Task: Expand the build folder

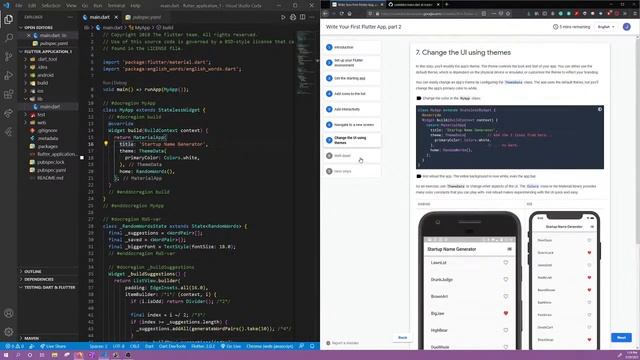Action: pyautogui.click(x=42, y=83)
